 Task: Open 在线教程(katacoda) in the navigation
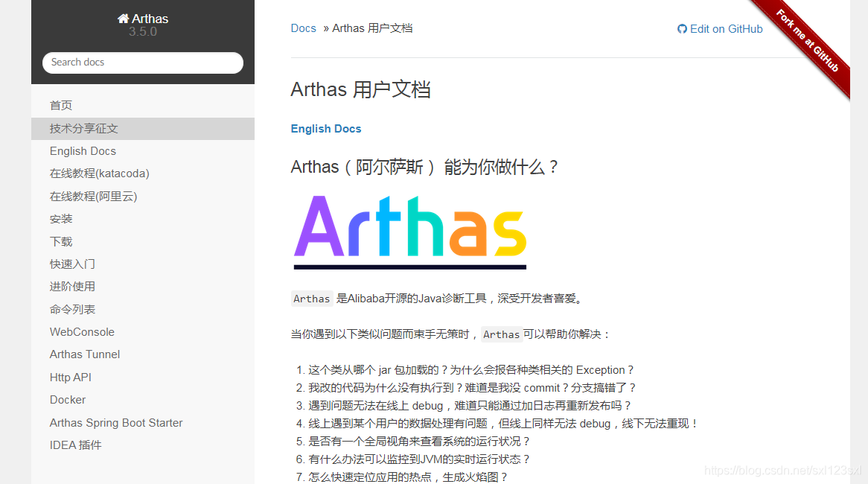pyautogui.click(x=99, y=173)
